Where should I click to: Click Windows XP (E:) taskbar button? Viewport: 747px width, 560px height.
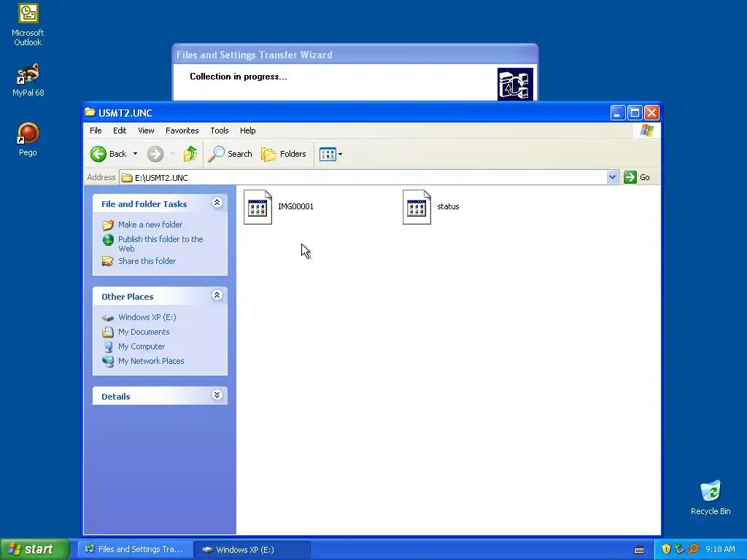click(x=252, y=550)
